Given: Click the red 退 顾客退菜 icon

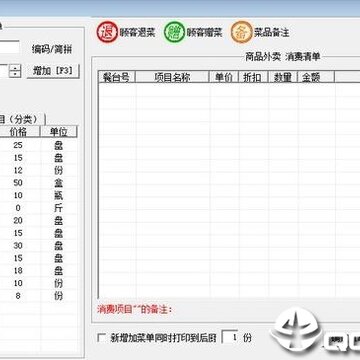Looking at the screenshot, I should click(107, 32).
